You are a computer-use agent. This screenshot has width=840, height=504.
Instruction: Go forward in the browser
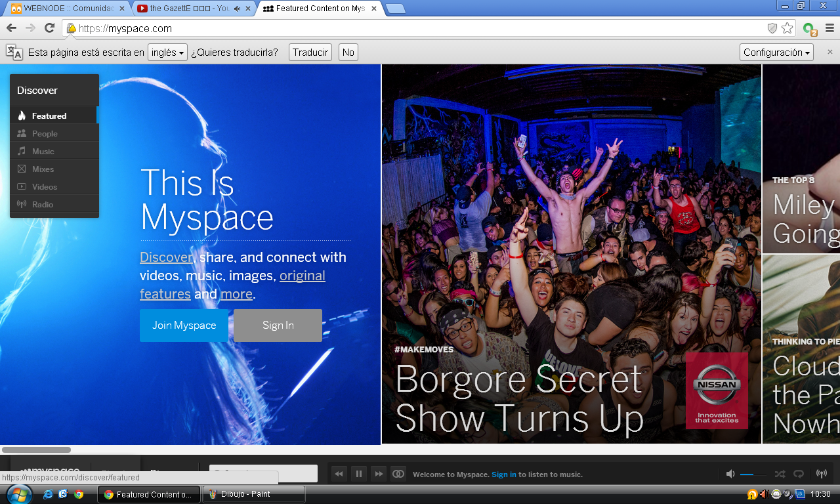coord(30,28)
